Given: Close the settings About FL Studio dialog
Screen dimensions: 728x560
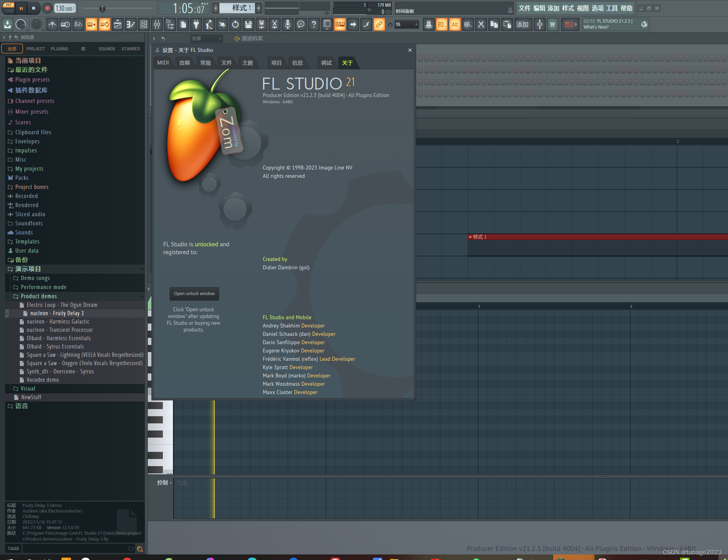Looking at the screenshot, I should click(410, 50).
